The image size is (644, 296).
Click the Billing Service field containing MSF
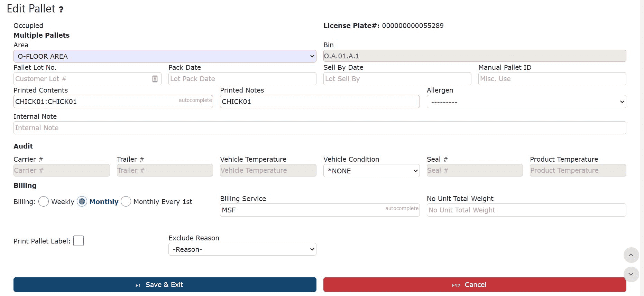click(320, 210)
